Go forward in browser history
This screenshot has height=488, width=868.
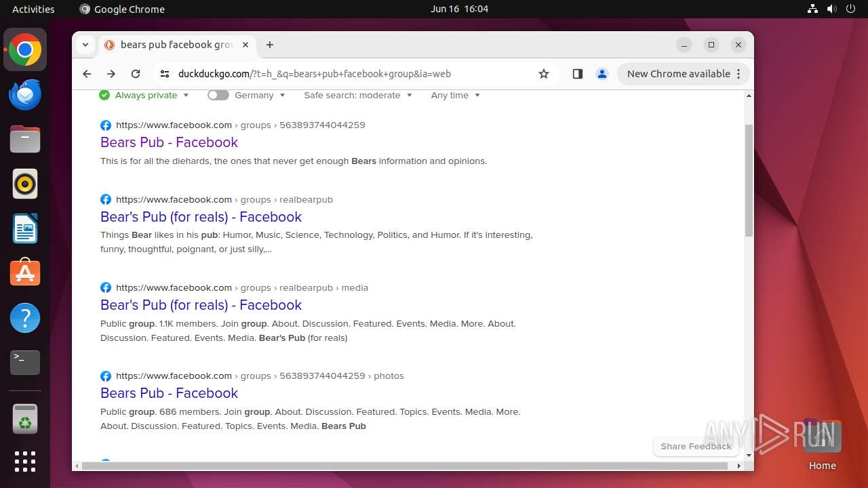[111, 74]
